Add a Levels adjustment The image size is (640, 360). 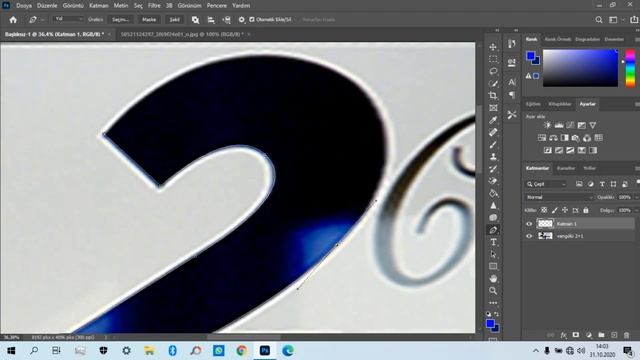pyautogui.click(x=559, y=125)
